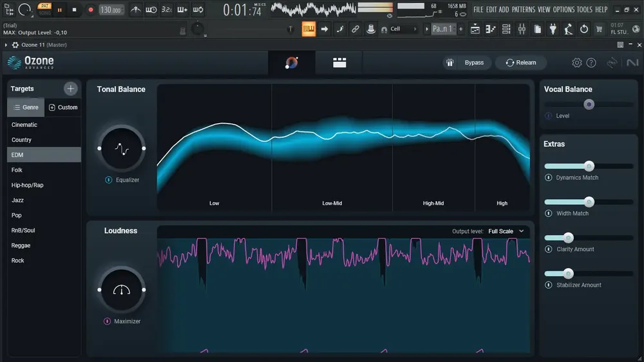The image size is (644, 362).
Task: Click the Dynamics Match slider handle
Action: pos(589,166)
